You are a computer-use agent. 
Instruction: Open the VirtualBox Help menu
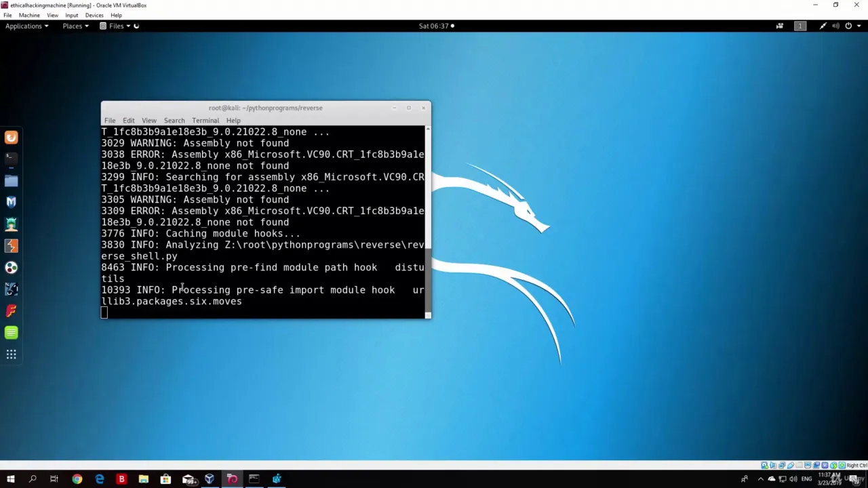116,15
